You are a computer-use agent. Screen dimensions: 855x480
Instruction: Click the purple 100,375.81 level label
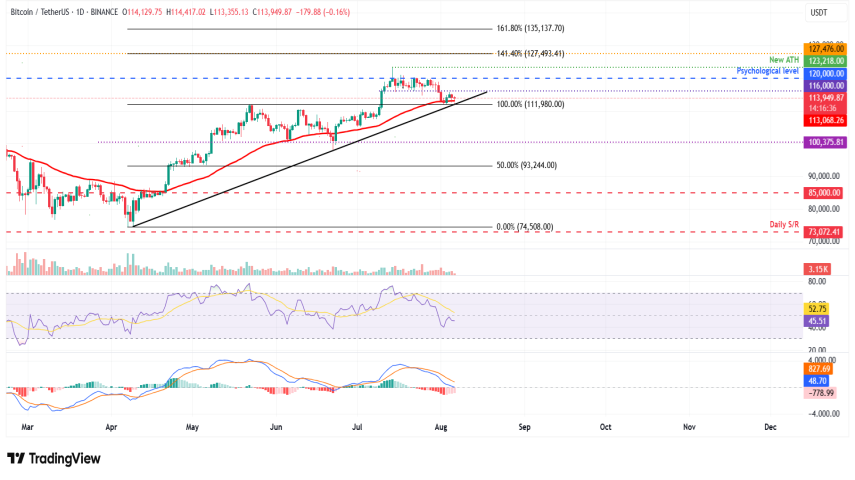tap(824, 143)
